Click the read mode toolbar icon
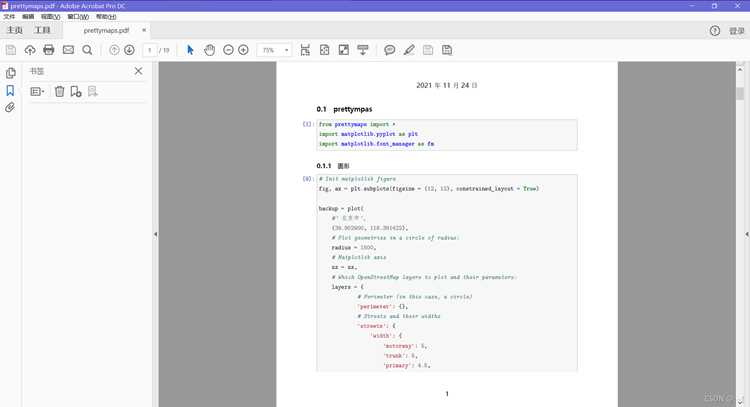 pyautogui.click(x=363, y=50)
